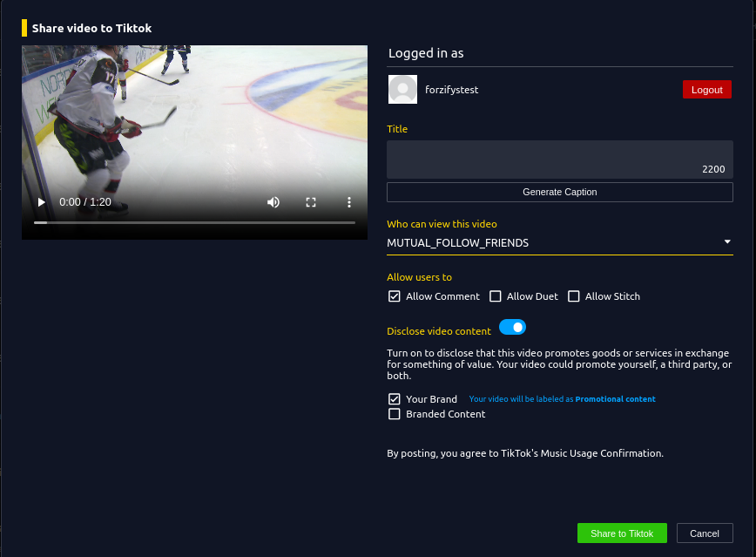Cancel the share dialog
The width and height of the screenshot is (756, 557).
(x=704, y=533)
